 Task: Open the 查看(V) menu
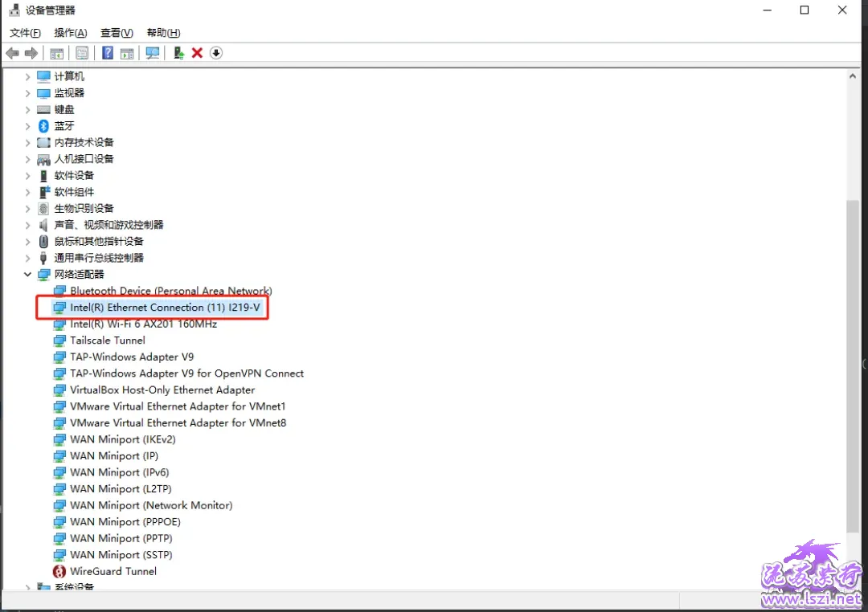pyautogui.click(x=117, y=33)
